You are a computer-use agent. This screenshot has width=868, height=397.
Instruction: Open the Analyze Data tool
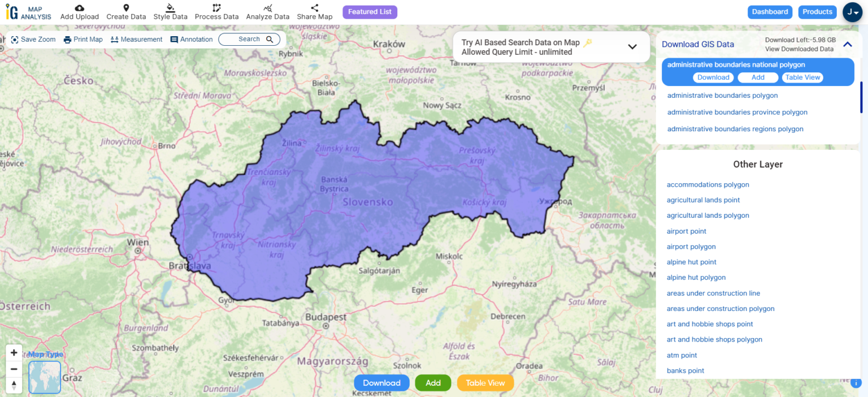pos(268,12)
